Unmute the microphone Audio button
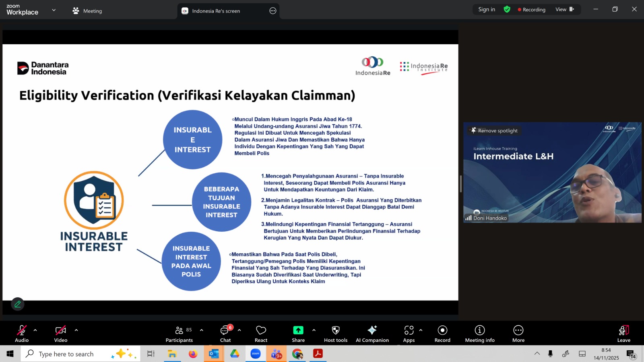This screenshot has width=644, height=362. 22,333
